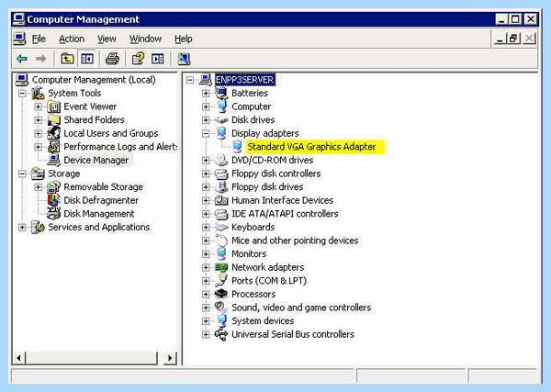Open the Action menu

[72, 39]
